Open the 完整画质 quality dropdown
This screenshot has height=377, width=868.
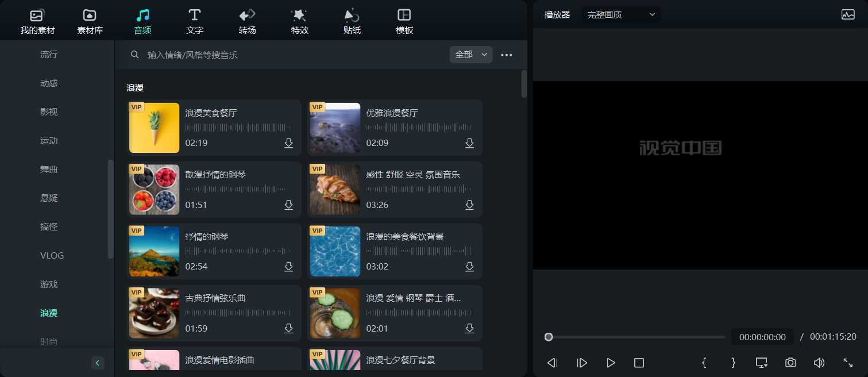[620, 14]
